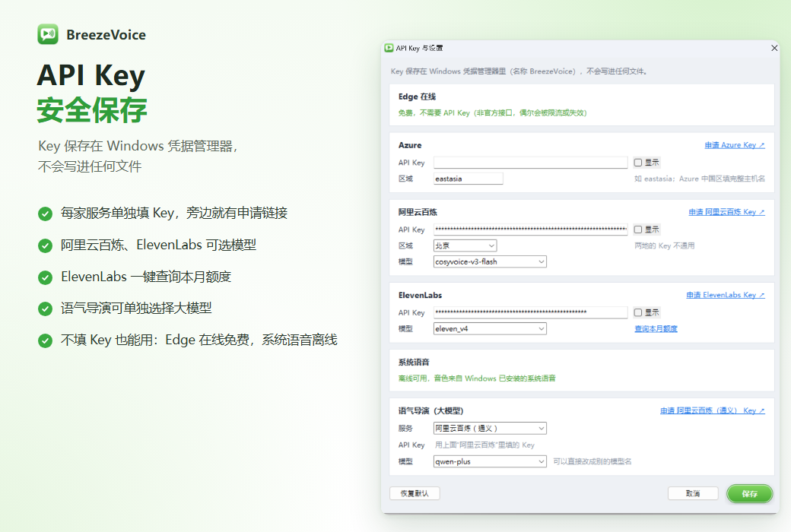The width and height of the screenshot is (791, 532).
Task: Open the cosyvoice-v3-flash model dropdown
Action: click(x=490, y=261)
